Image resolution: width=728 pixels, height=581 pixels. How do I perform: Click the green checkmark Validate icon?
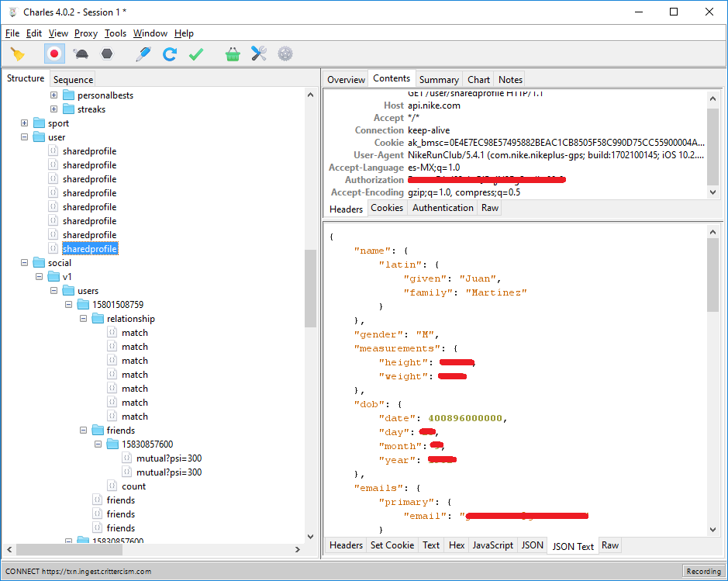(x=196, y=54)
